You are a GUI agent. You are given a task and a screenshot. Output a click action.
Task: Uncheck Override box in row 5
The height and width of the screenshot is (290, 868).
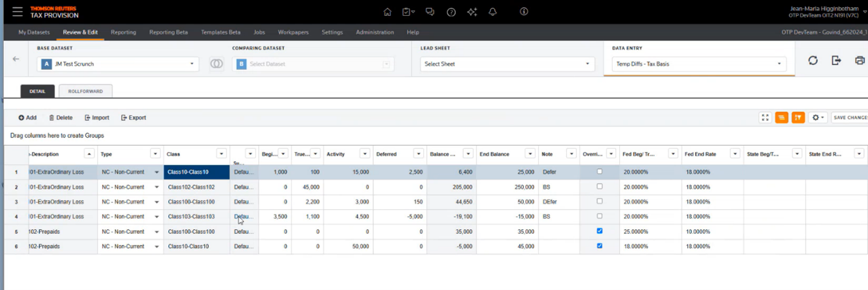(600, 231)
